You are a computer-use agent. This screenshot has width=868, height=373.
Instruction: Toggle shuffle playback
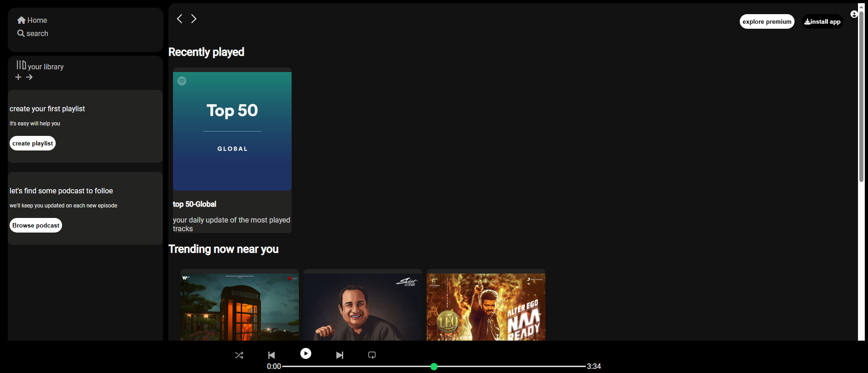coord(239,355)
